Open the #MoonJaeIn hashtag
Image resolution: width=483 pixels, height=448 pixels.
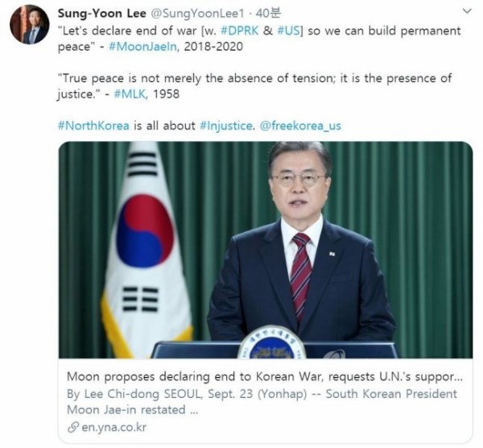143,47
